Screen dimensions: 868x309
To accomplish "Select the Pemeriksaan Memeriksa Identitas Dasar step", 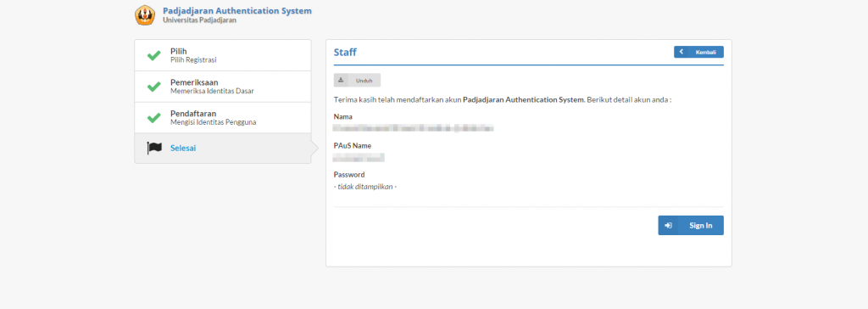I will coord(223,87).
